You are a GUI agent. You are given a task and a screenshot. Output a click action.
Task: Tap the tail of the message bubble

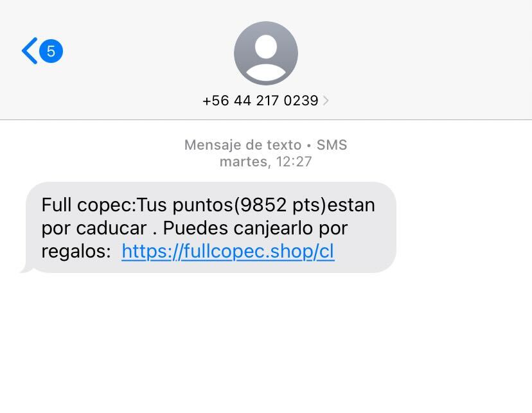coord(26,268)
